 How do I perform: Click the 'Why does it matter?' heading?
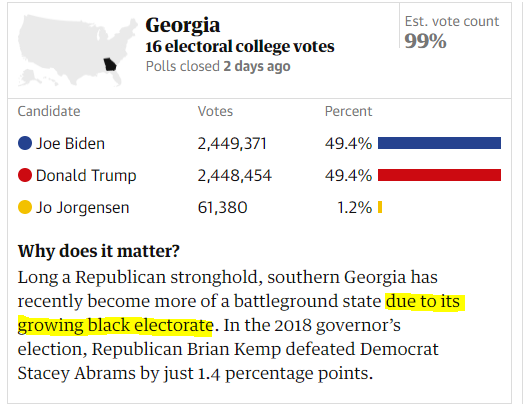(99, 251)
